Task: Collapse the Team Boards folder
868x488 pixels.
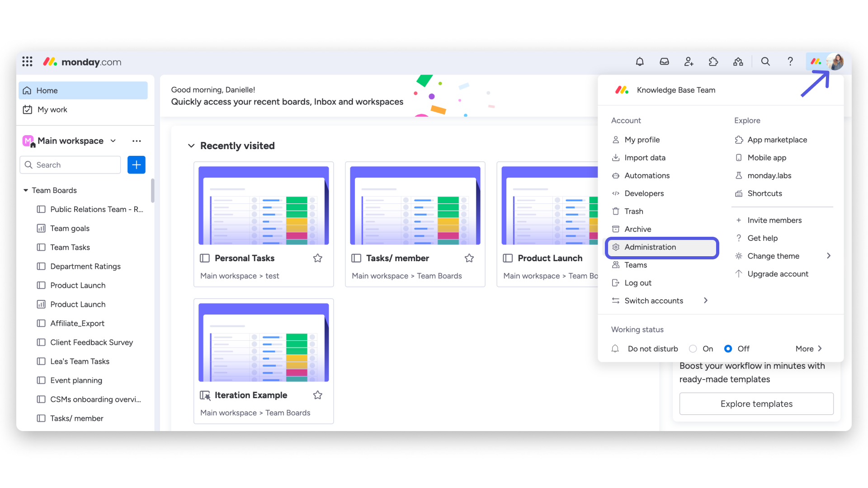Action: click(26, 190)
